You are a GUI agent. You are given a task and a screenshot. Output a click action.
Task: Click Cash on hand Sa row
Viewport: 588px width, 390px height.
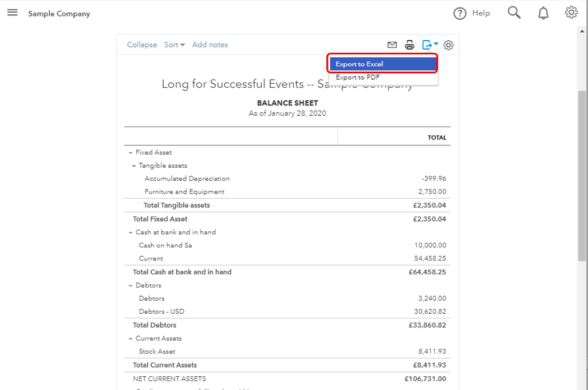pyautogui.click(x=165, y=245)
